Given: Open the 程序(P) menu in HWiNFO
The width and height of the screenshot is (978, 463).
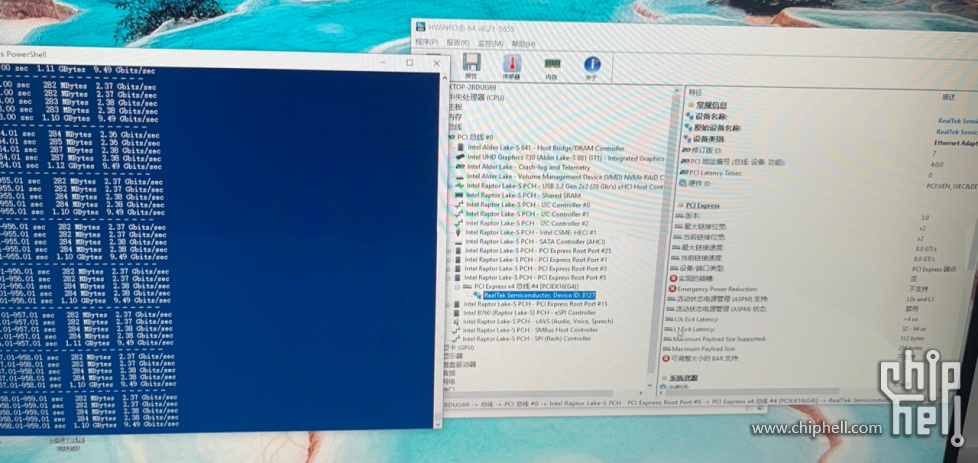Looking at the screenshot, I should coord(427,42).
